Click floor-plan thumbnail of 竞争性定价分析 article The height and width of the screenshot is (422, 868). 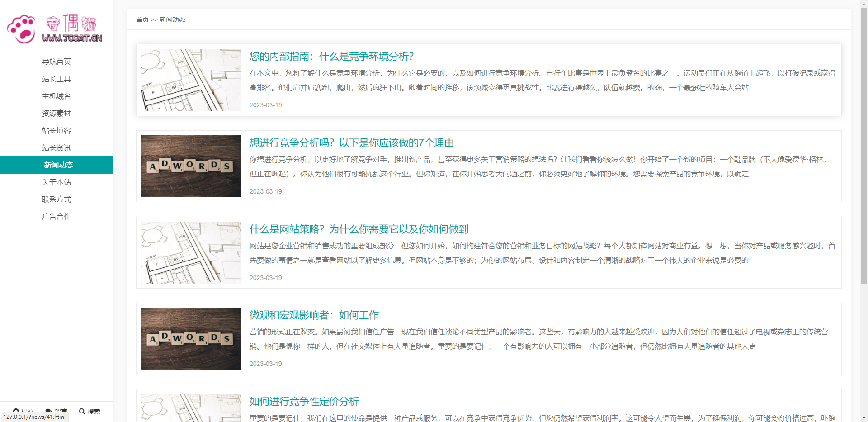(191, 408)
